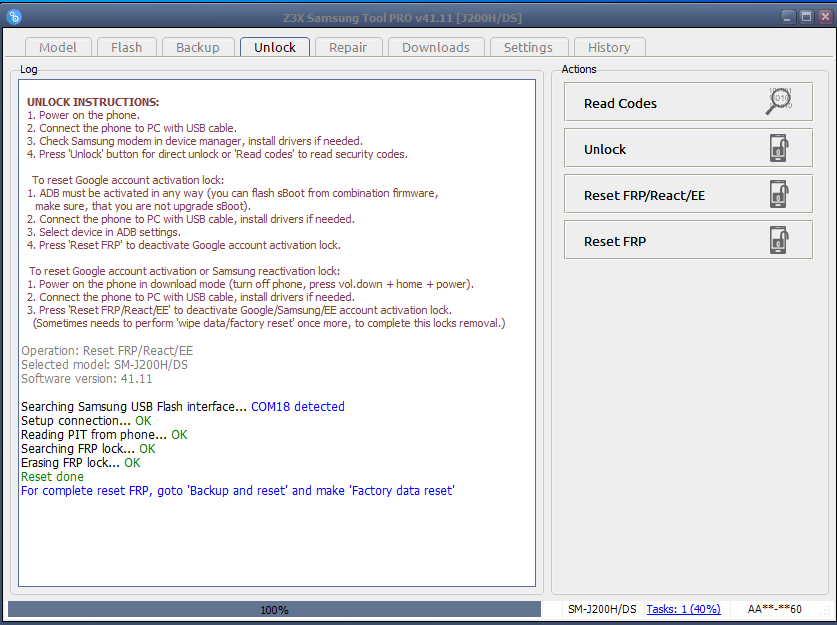The height and width of the screenshot is (625, 837).
Task: Click '1. Power on the phone.' instruction
Action: (83, 115)
